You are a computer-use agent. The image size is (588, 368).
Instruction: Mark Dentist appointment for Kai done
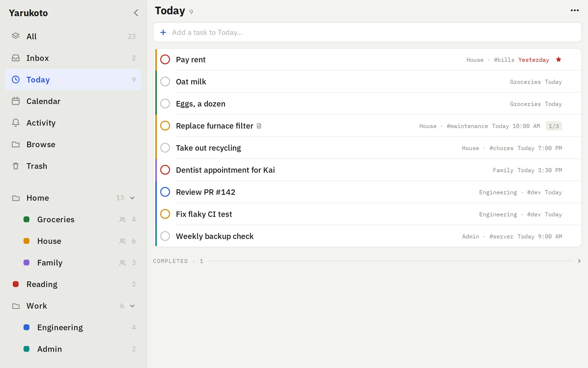coord(165,170)
